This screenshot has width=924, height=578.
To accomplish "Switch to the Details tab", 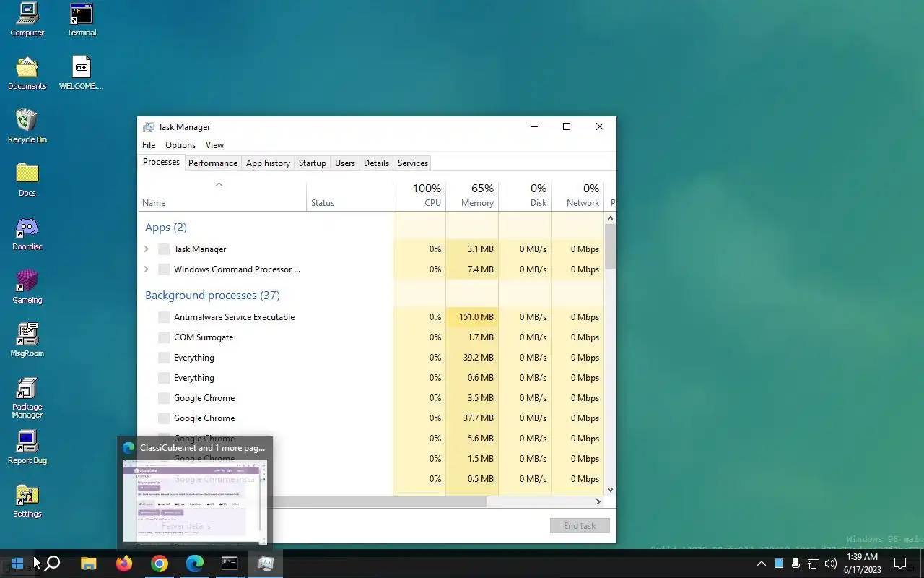I will click(376, 163).
